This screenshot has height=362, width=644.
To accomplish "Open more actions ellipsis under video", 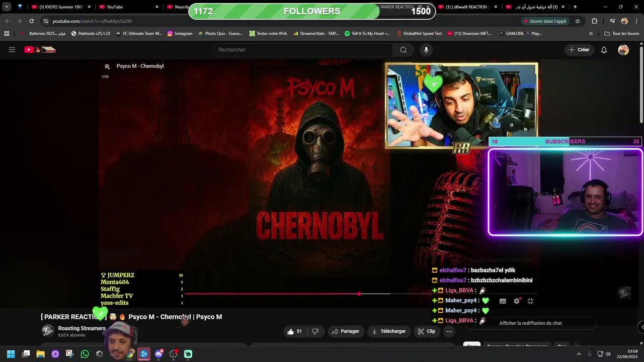I will pos(449,331).
